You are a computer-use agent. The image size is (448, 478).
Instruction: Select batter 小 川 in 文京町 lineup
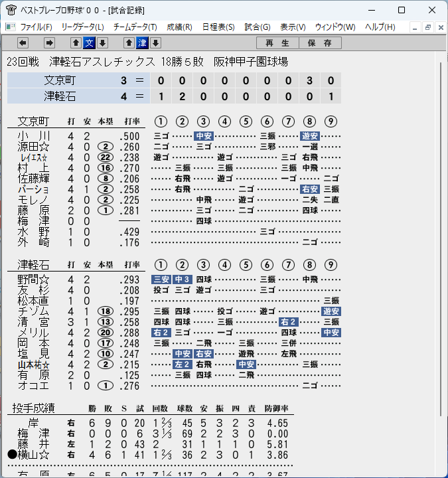coord(34,136)
